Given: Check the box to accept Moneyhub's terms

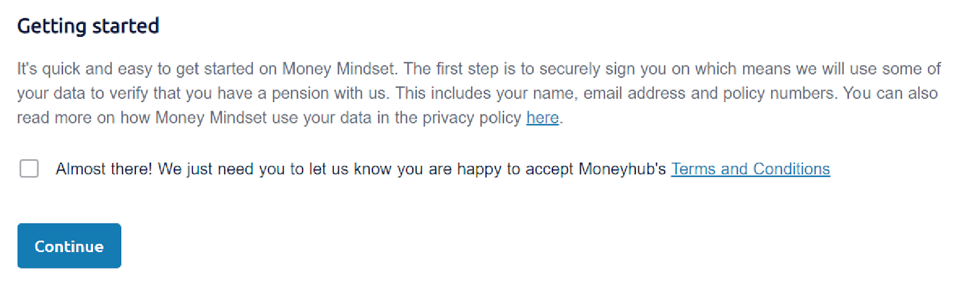Looking at the screenshot, I should click(x=29, y=168).
